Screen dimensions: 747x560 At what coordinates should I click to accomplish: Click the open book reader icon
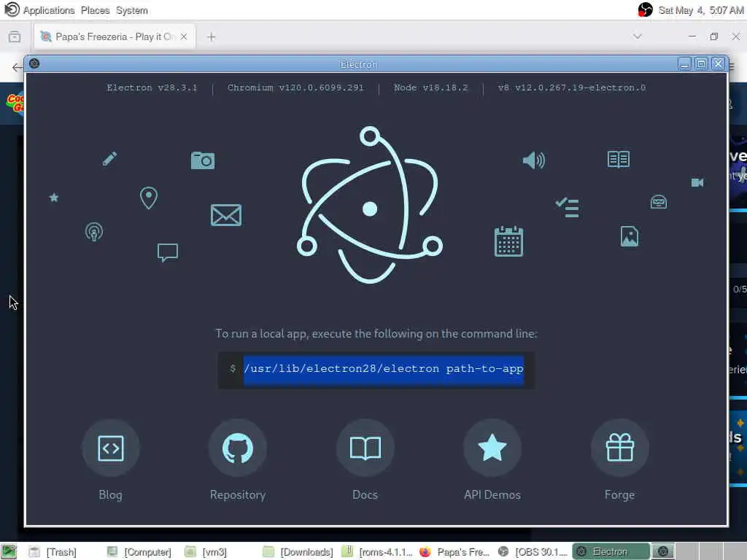(619, 159)
